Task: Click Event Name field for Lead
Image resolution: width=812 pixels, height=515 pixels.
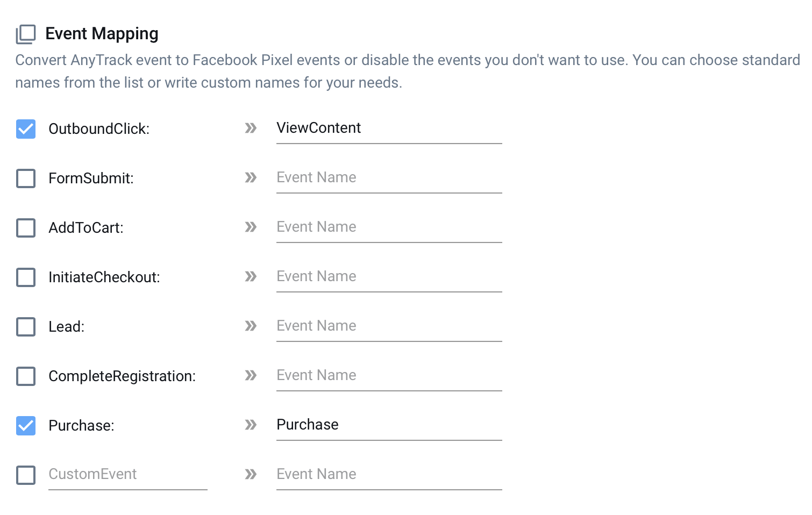Action: (388, 326)
